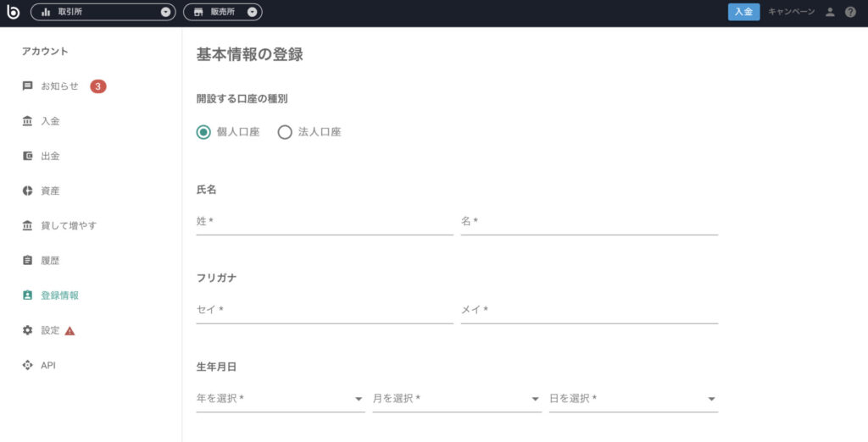Screen dimensions: 868x442
Task: Select the 法人口座 radio button
Action: pyautogui.click(x=285, y=132)
